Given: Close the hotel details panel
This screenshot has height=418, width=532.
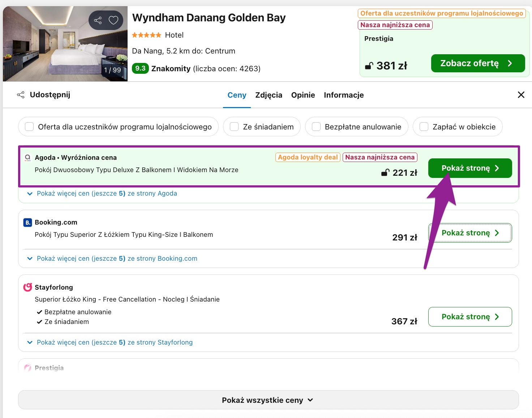Looking at the screenshot, I should [x=521, y=95].
